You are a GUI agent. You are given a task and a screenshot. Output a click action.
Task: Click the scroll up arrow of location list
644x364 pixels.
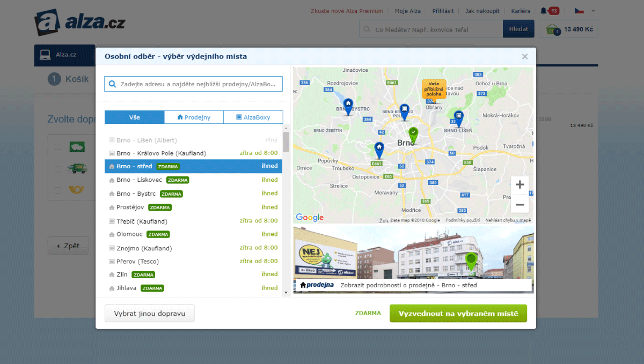tap(286, 128)
